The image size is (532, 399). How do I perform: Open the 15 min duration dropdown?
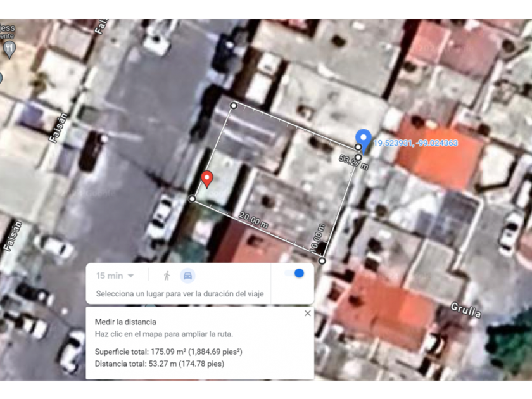115,275
